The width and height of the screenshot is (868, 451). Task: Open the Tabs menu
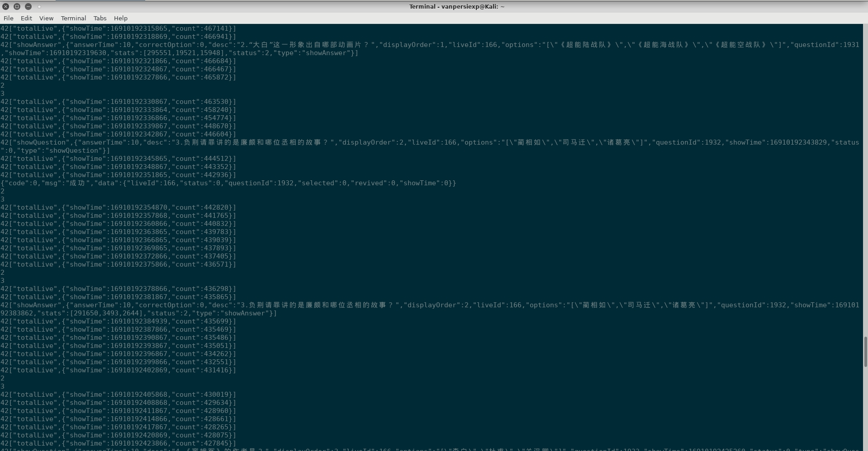coord(100,18)
